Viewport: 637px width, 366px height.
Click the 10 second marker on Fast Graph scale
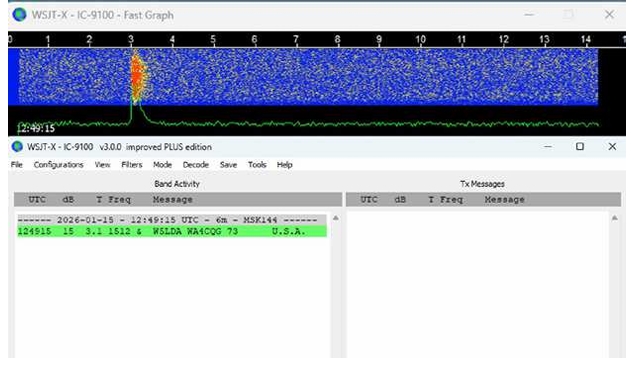(420, 39)
